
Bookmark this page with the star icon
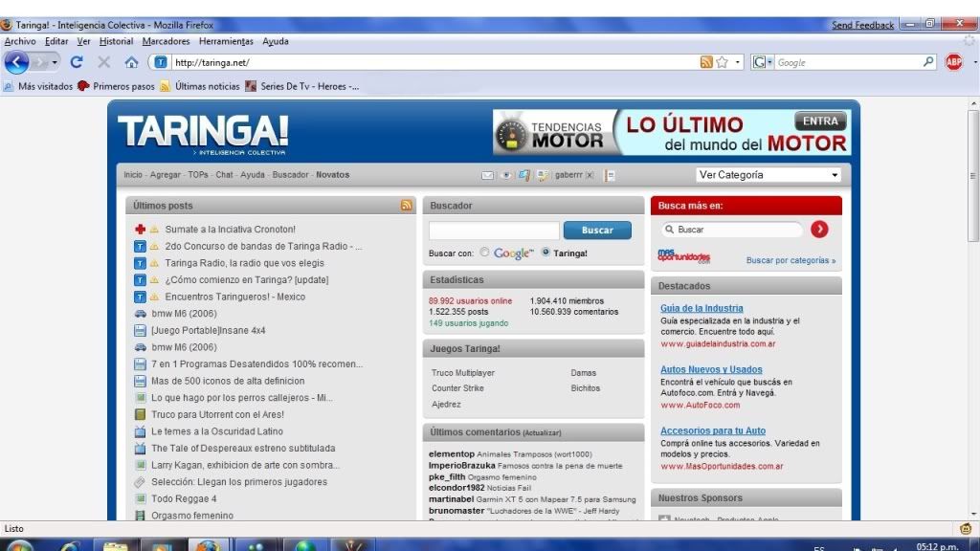[x=722, y=62]
